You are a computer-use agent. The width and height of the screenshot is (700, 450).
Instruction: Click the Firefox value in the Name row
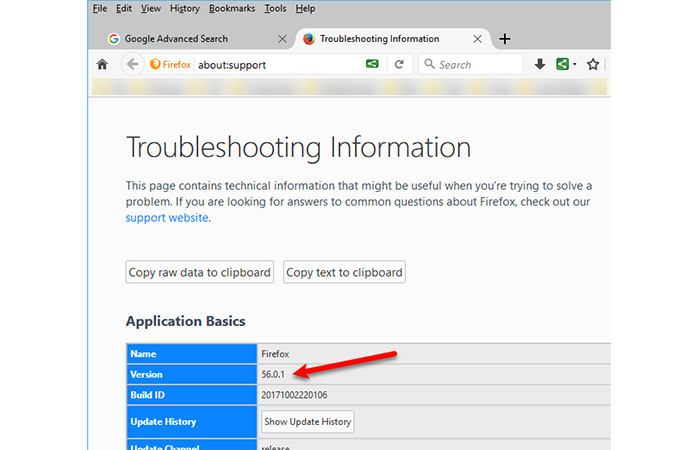point(275,354)
